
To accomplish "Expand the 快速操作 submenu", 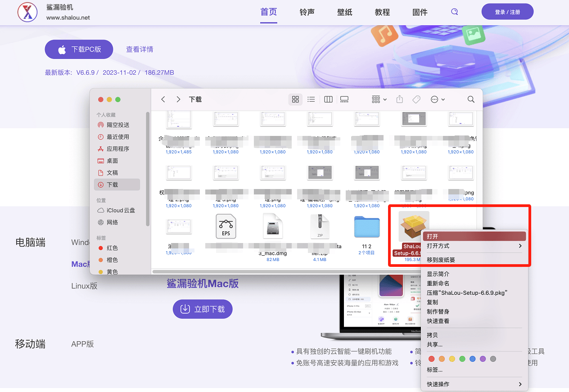I will point(474,384).
